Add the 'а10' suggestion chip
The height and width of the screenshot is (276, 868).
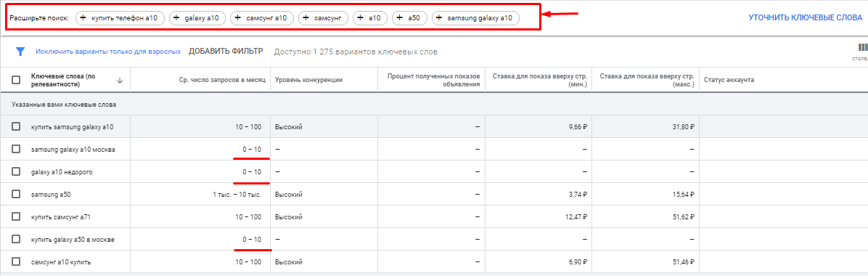click(370, 18)
